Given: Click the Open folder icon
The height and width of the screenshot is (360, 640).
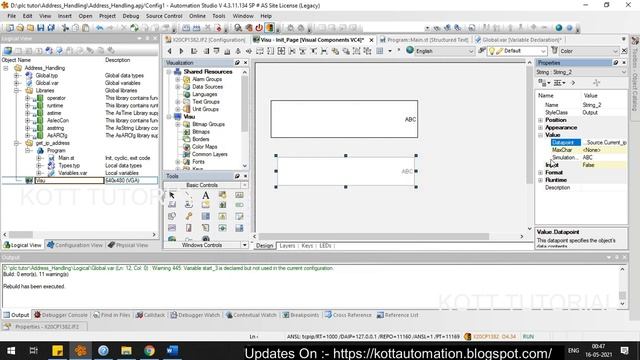Looking at the screenshot, I should 20,28.
